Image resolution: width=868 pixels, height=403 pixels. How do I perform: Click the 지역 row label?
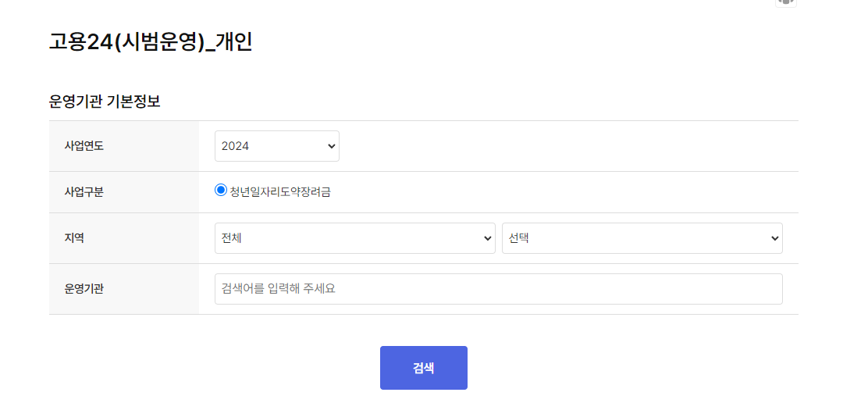point(74,238)
